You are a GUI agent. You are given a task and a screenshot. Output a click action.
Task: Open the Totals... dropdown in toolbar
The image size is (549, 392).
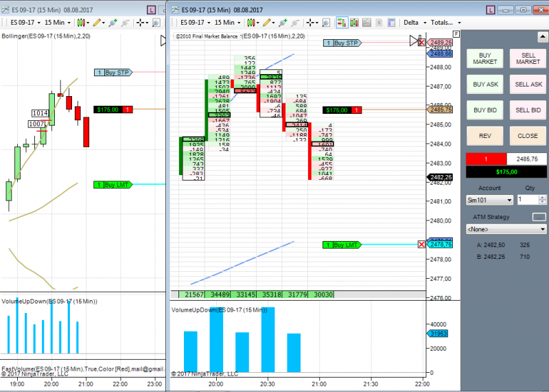[445, 23]
